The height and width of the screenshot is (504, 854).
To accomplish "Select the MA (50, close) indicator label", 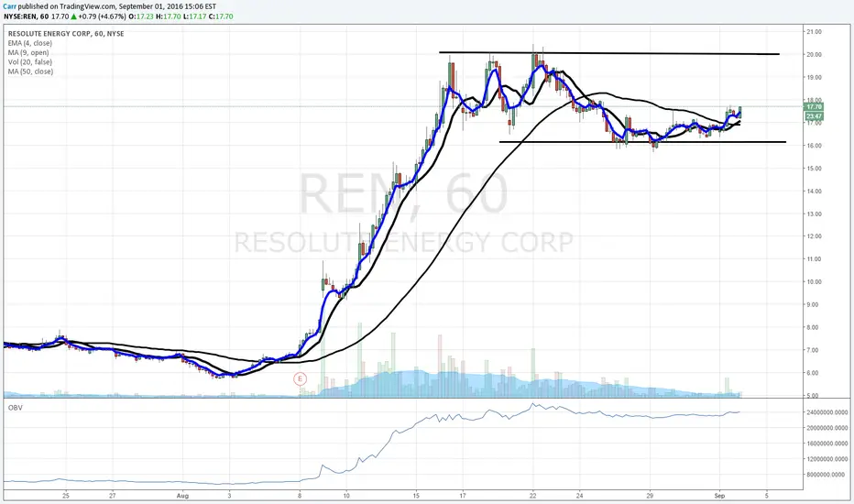I will [x=30, y=71].
